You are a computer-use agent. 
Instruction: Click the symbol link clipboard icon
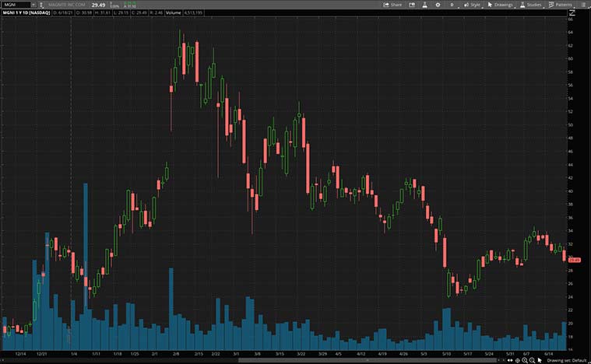tap(41, 5)
